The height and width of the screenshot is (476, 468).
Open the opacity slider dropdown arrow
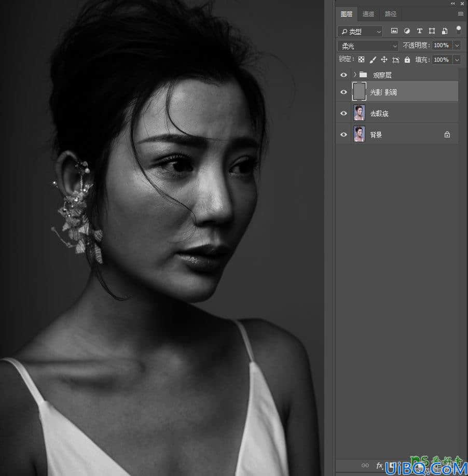click(457, 46)
